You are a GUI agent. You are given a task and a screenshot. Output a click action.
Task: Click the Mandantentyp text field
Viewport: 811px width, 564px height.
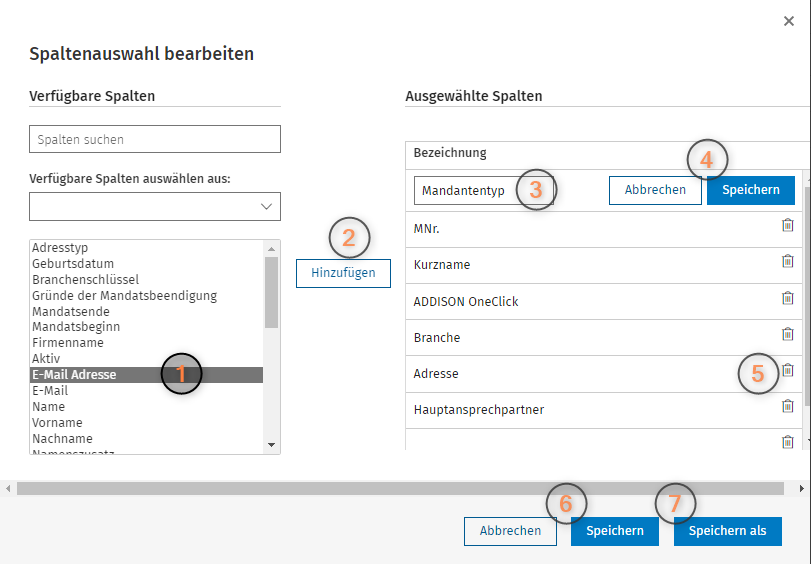tap(484, 190)
